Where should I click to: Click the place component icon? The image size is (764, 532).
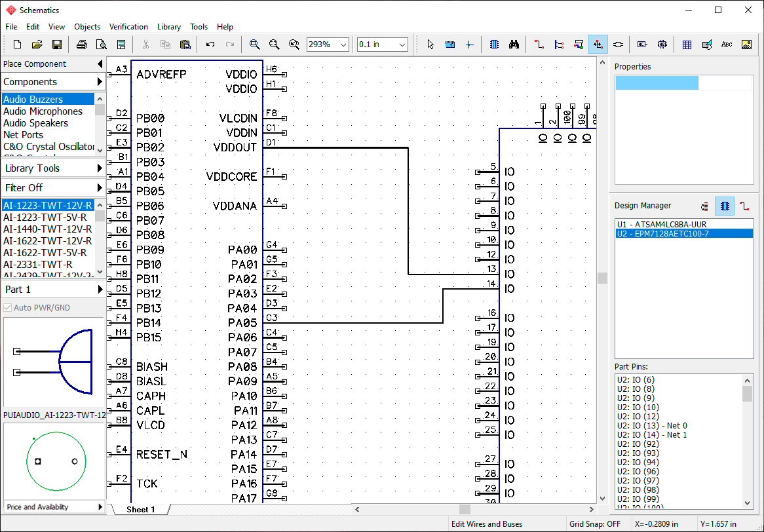(494, 45)
